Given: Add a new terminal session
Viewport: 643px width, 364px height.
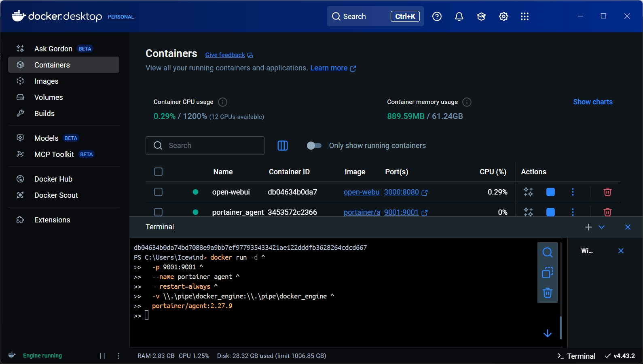Looking at the screenshot, I should tap(588, 227).
